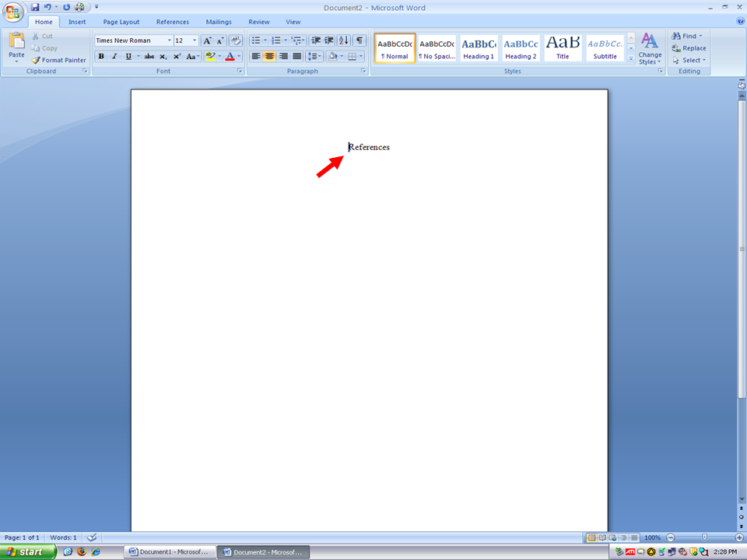Click the Numbering list icon
The width and height of the screenshot is (747, 560).
275,40
